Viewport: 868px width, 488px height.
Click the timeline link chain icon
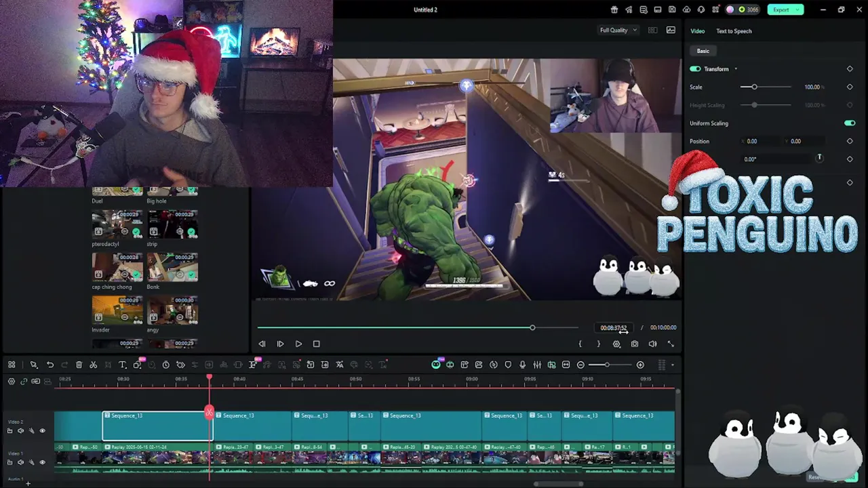click(x=24, y=381)
